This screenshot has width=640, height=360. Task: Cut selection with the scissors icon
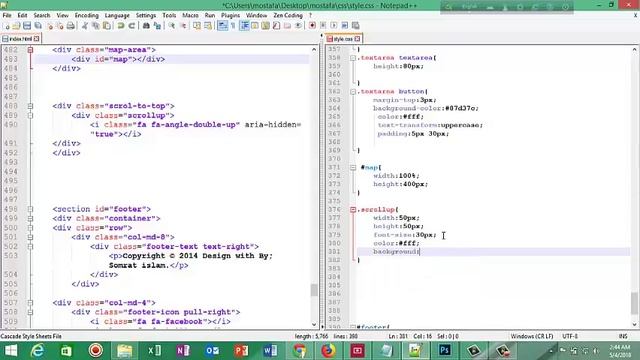coord(85,26)
